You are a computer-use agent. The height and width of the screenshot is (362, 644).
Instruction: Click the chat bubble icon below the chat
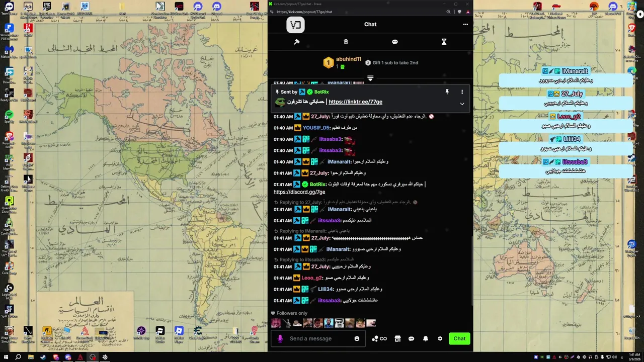point(411,338)
